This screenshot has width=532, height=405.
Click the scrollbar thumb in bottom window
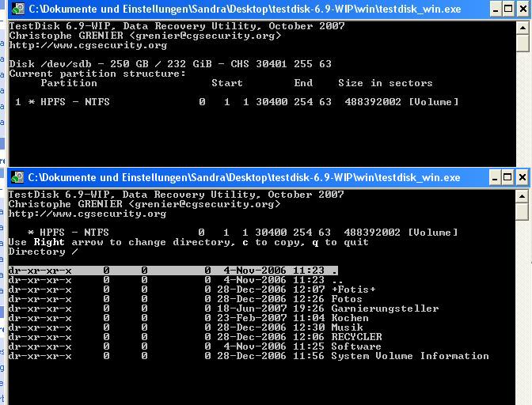point(522,211)
